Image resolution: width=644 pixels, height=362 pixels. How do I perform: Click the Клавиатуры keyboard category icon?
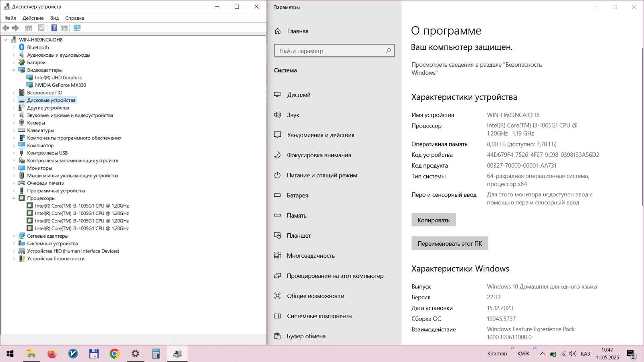[x=22, y=130]
